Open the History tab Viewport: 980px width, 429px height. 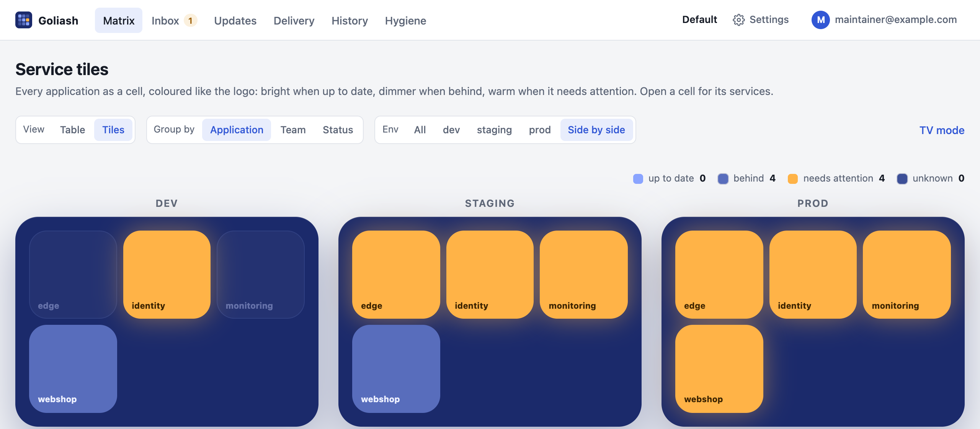point(350,20)
